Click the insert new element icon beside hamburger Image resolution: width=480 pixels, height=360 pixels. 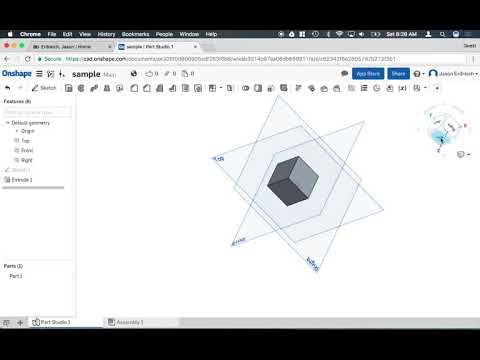pyautogui.click(x=62, y=74)
